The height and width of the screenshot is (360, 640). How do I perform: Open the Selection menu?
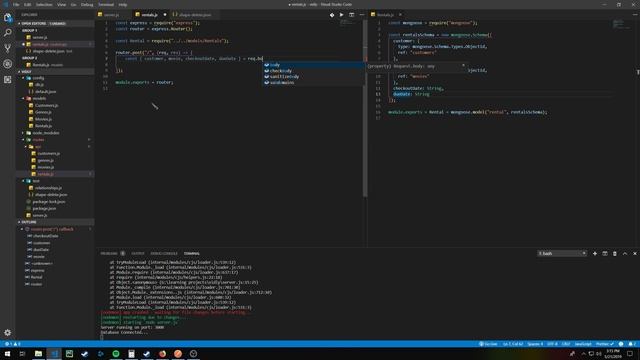[x=44, y=4]
